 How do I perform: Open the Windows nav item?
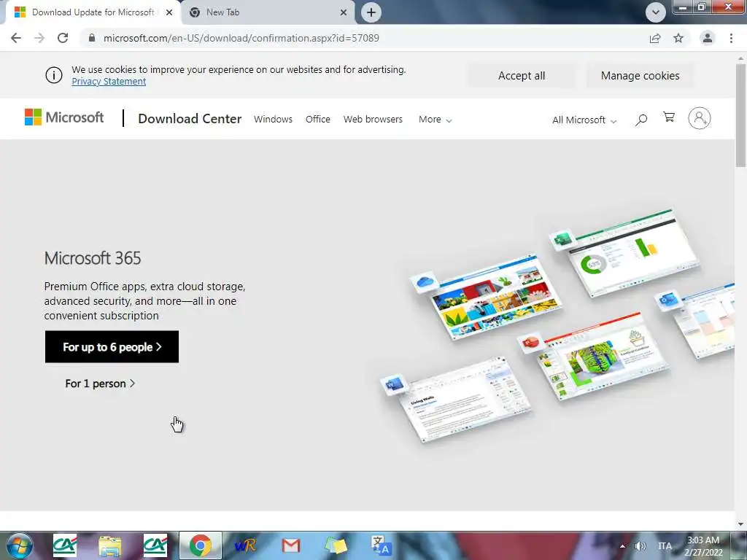click(x=273, y=119)
